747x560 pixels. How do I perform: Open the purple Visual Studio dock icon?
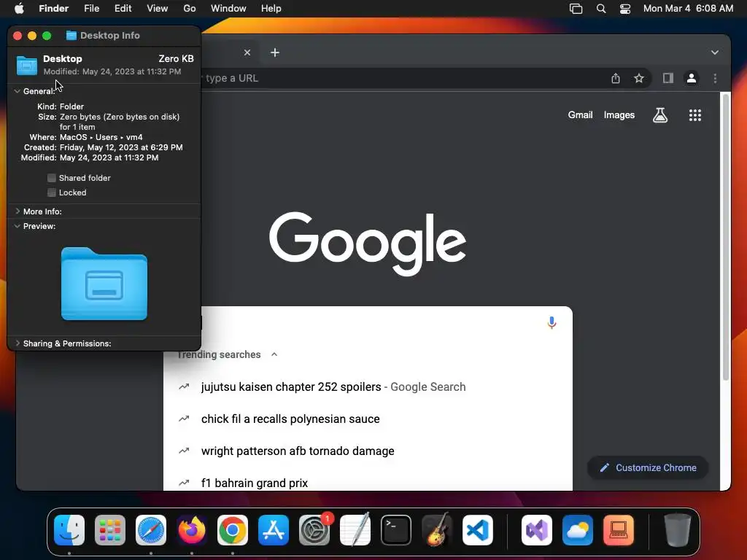click(537, 530)
